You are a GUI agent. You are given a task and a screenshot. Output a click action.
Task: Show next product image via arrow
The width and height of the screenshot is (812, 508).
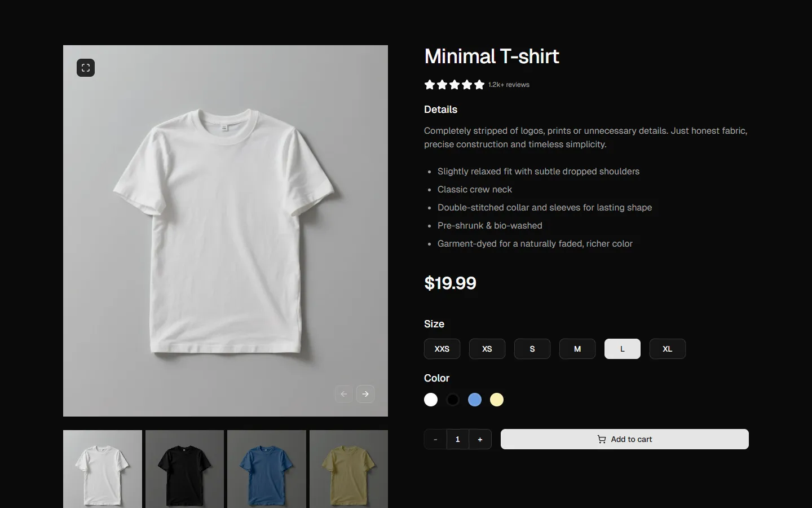[365, 394]
